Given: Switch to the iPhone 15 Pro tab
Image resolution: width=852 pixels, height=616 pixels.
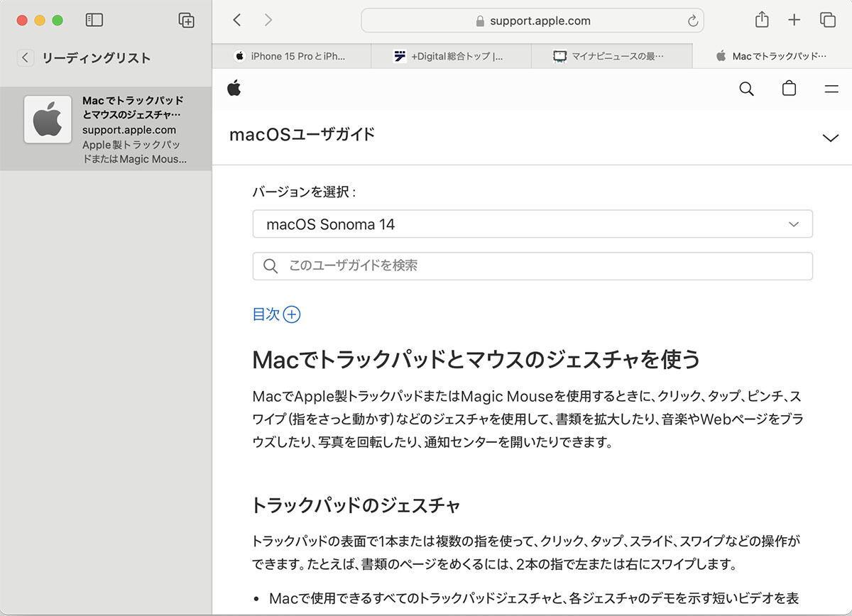Looking at the screenshot, I should [292, 56].
